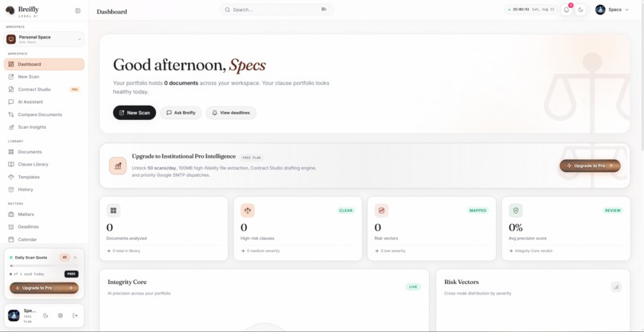Image resolution: width=644 pixels, height=332 pixels.
Task: Click the Matters briefcase icon
Action: click(11, 214)
